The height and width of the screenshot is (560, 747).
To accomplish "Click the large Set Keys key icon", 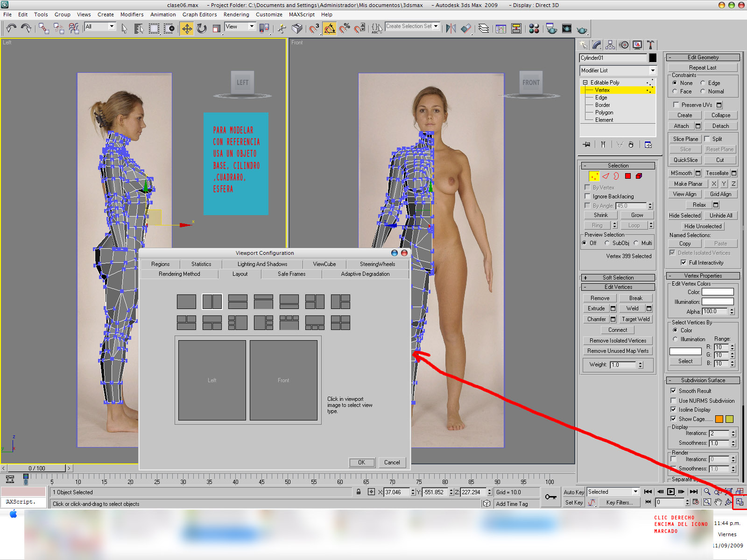I will 551,497.
